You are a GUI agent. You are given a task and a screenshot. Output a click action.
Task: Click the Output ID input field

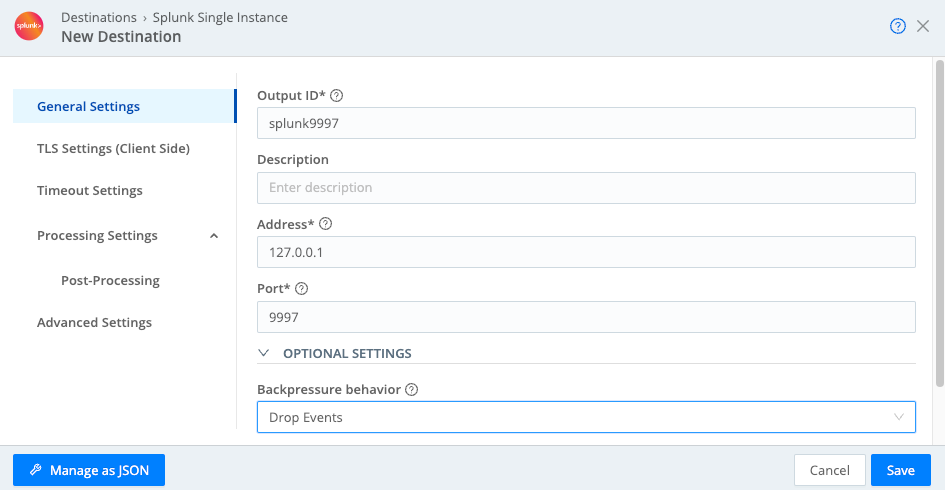coord(586,123)
